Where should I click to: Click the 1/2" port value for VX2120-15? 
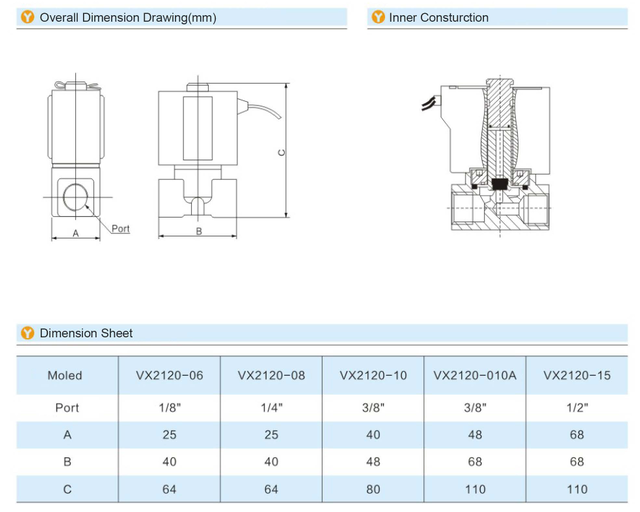tap(577, 407)
